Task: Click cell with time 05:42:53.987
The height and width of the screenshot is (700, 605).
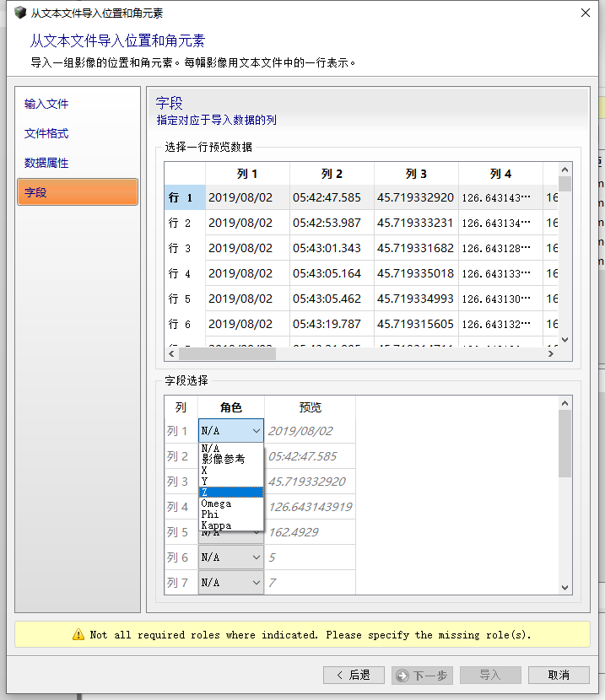Action: 332,223
